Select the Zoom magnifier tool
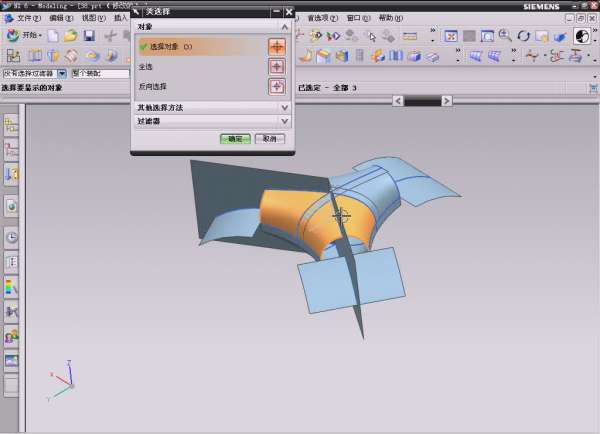The image size is (600, 434). [505, 36]
